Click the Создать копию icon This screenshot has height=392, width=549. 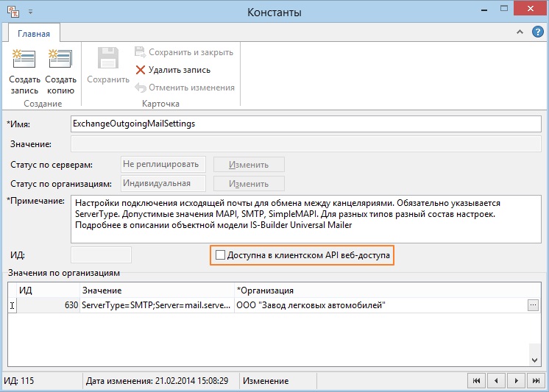(x=60, y=58)
